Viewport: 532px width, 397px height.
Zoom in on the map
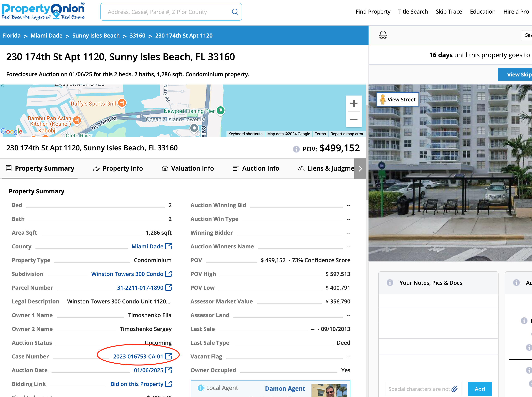(354, 104)
